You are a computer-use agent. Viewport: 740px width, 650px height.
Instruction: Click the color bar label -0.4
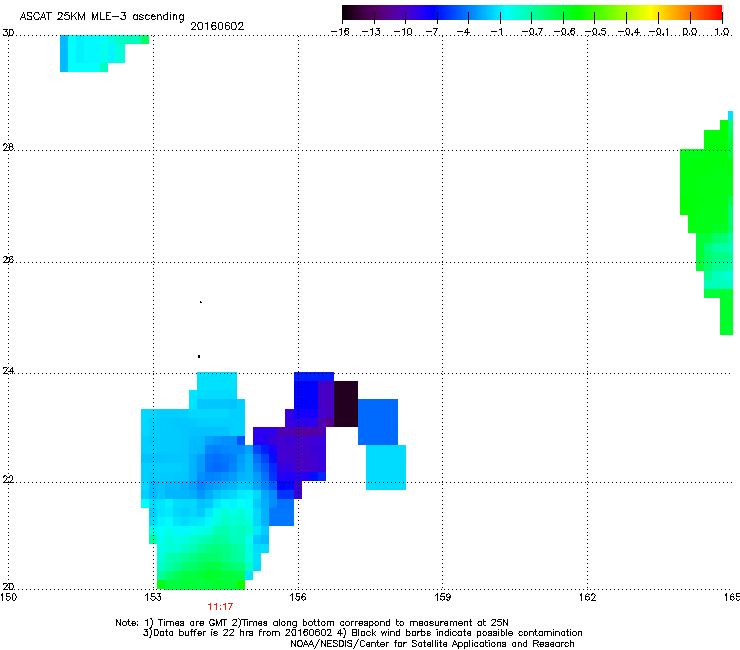tap(629, 32)
